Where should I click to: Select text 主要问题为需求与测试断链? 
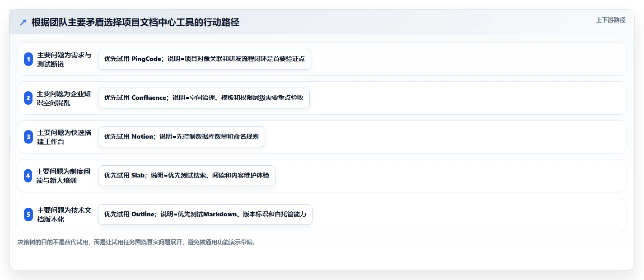click(64, 59)
